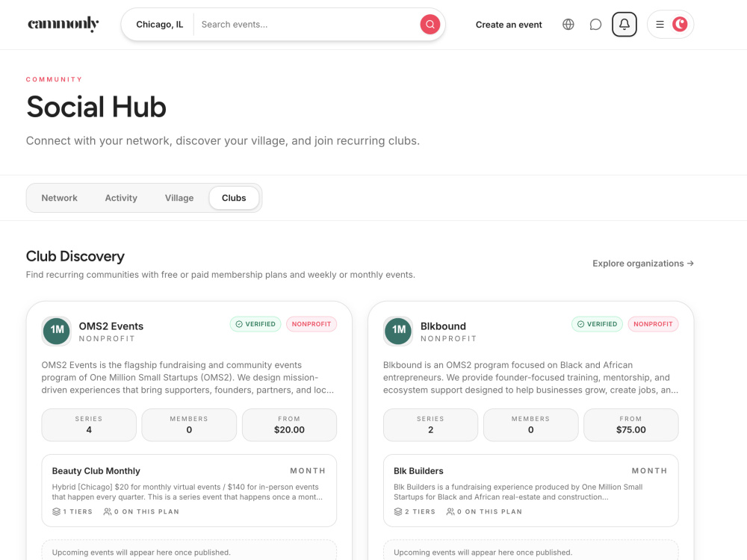
Task: Change the Chicago, IL location
Action: click(x=160, y=25)
